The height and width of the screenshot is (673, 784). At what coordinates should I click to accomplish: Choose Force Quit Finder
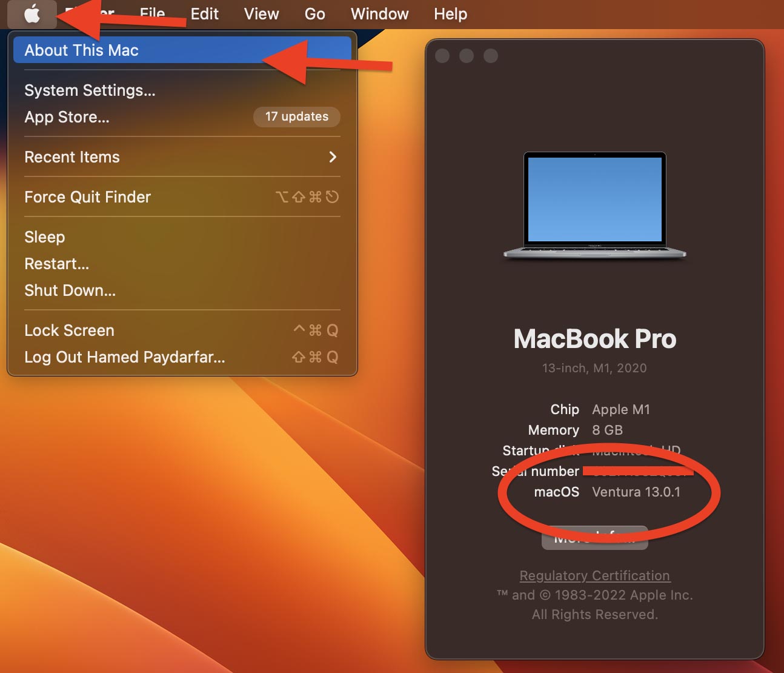182,197
